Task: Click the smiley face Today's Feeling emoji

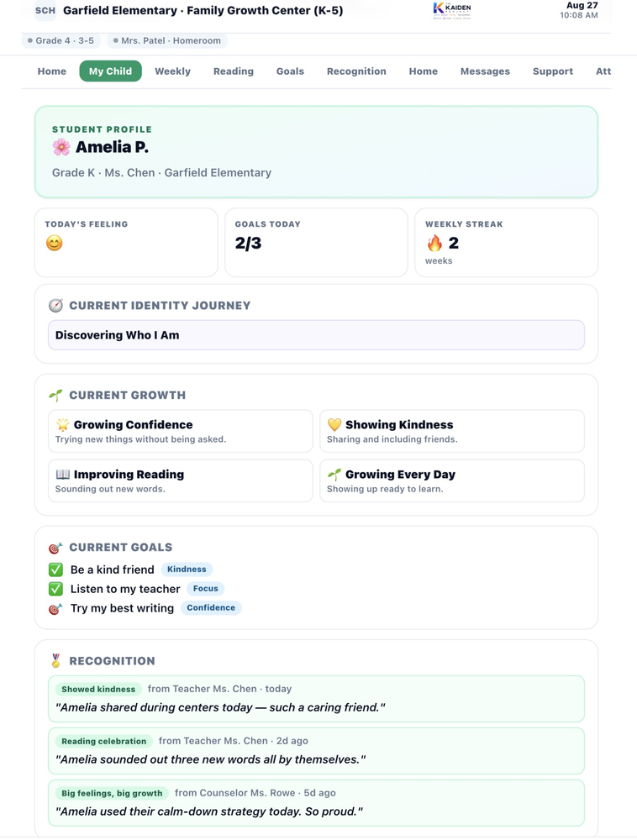Action: coord(54,244)
